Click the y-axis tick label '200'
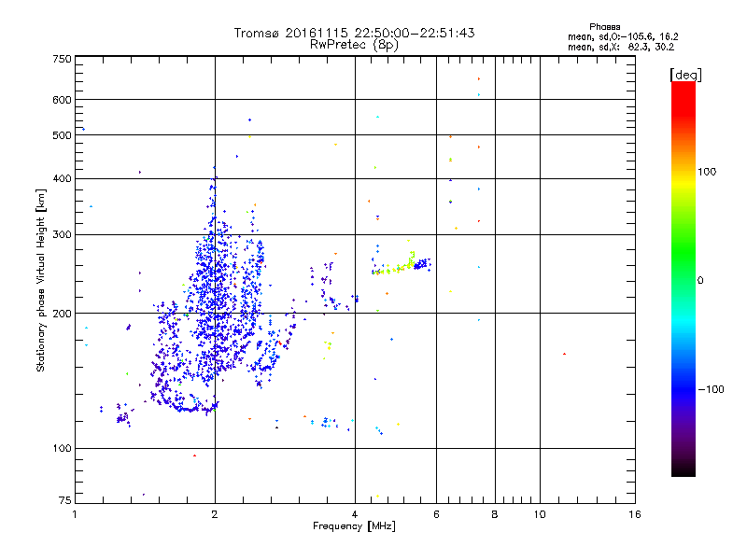 tap(62, 314)
